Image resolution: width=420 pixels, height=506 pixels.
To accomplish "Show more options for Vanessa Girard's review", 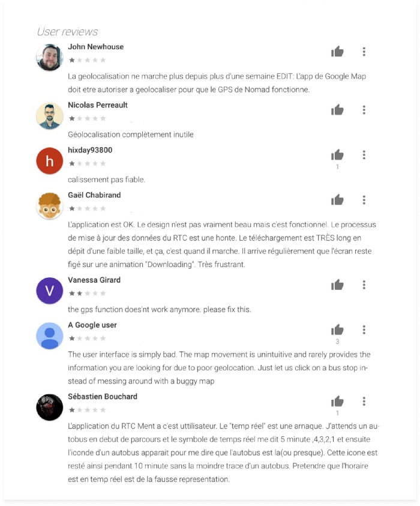I will click(364, 285).
